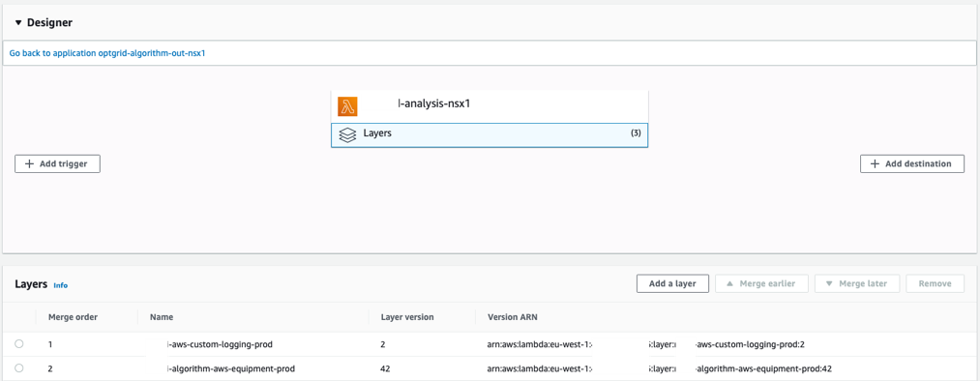
Task: Click the Layer version column header
Action: pos(407,317)
